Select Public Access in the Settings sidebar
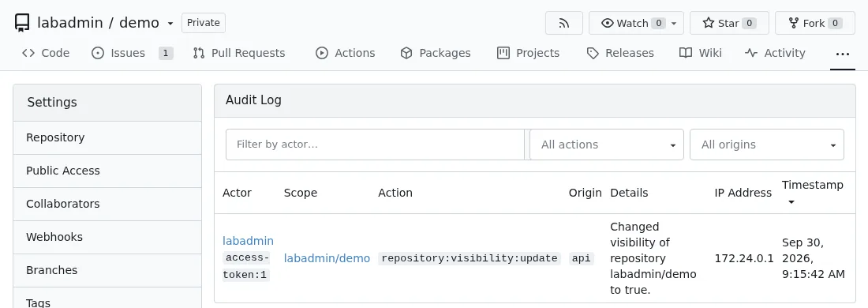 [107, 171]
